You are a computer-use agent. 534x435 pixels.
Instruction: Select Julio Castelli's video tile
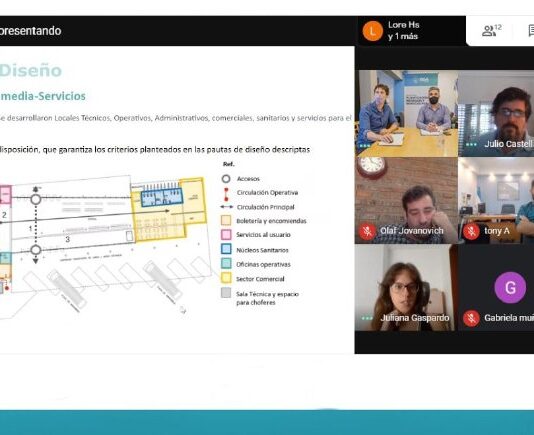pos(496,113)
